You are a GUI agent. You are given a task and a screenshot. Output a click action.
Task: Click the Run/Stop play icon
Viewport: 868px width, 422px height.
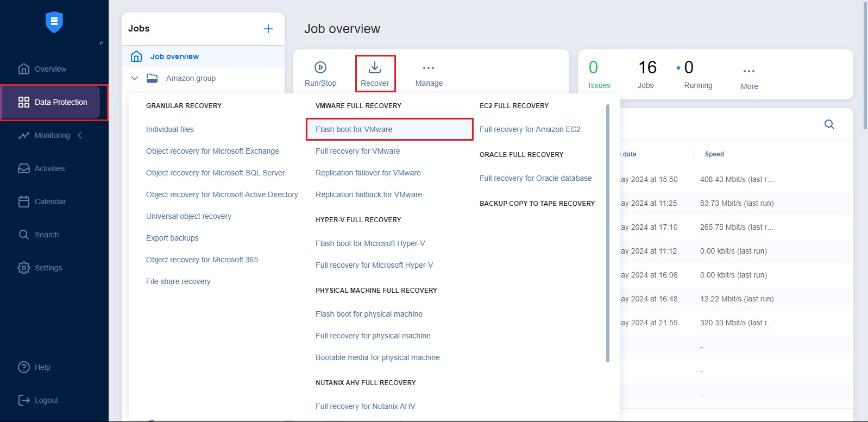click(320, 67)
